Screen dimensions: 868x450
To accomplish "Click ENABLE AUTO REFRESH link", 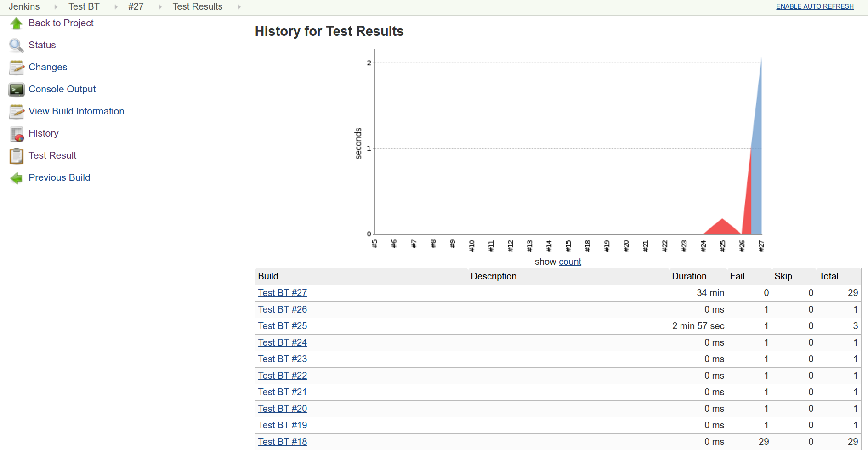I will click(815, 6).
